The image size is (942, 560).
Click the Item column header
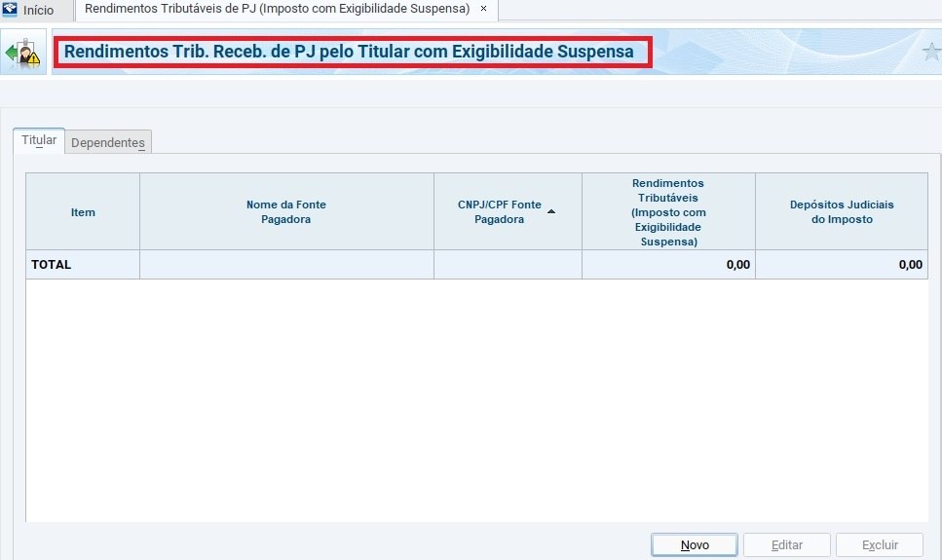point(83,212)
